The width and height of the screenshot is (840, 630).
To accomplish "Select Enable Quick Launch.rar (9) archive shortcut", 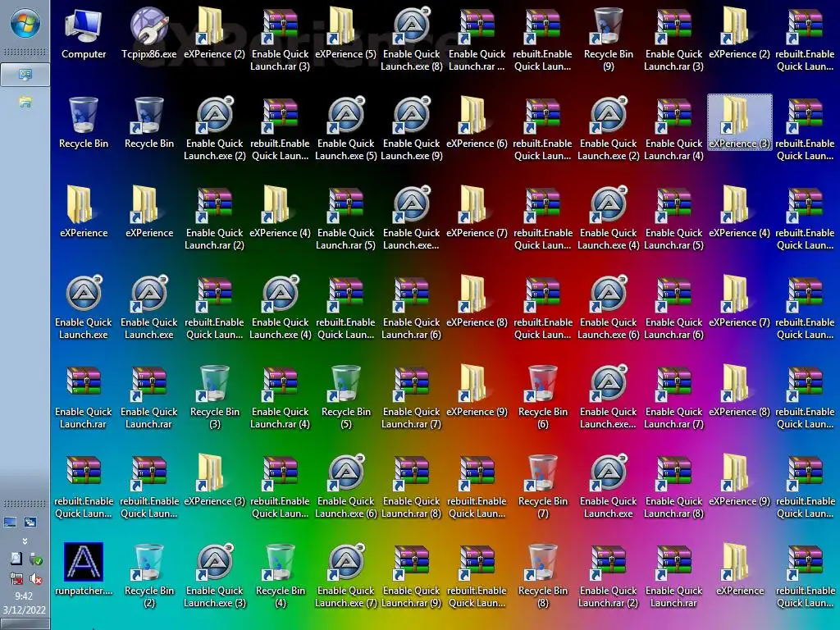I will 412,577.
